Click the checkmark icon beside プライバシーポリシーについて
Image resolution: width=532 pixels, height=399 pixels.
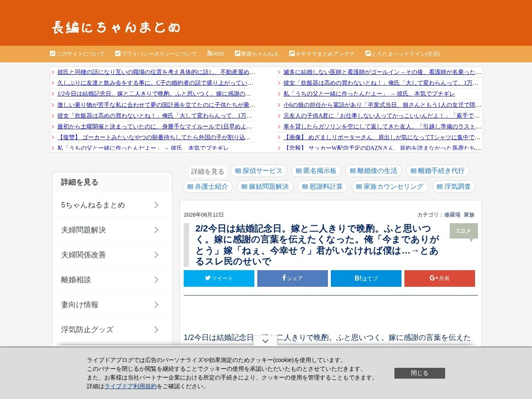(x=118, y=54)
